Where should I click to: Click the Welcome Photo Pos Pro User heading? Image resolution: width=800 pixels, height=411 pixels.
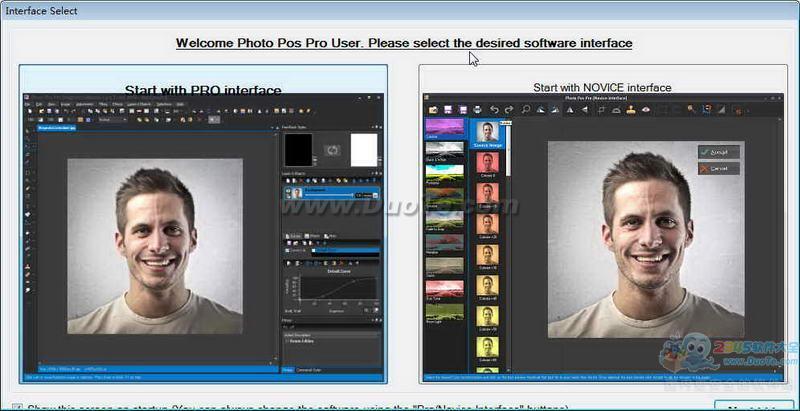[404, 43]
